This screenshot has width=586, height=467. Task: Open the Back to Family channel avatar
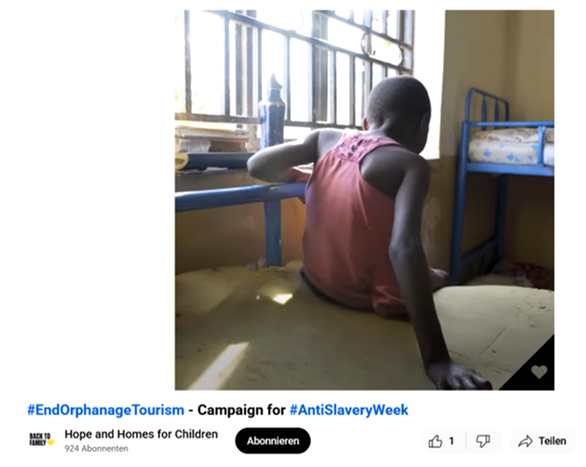(41, 440)
